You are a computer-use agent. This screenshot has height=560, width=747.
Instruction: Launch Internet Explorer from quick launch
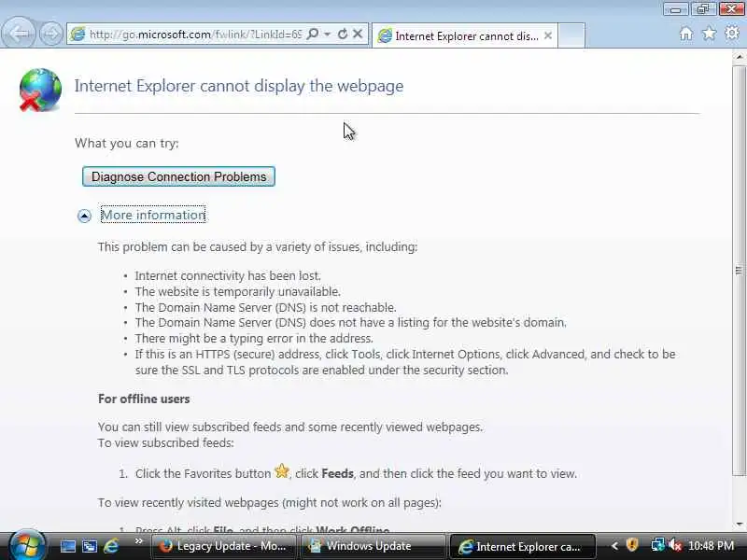111,546
